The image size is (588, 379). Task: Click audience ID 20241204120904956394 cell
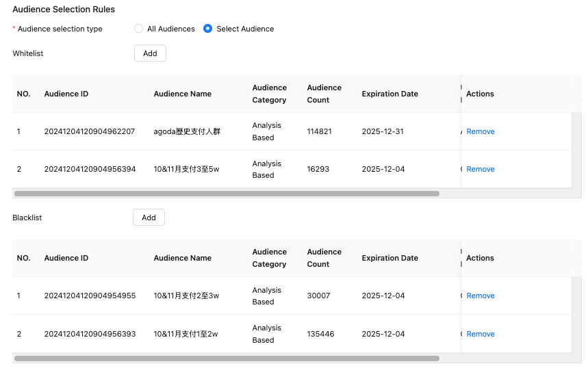90,169
